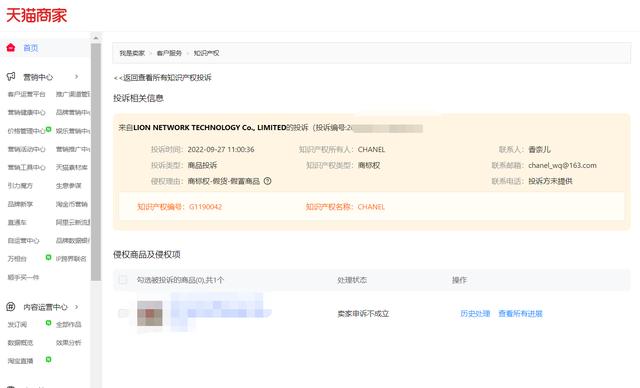Click the status text 卖家申诉不成立

(x=363, y=314)
